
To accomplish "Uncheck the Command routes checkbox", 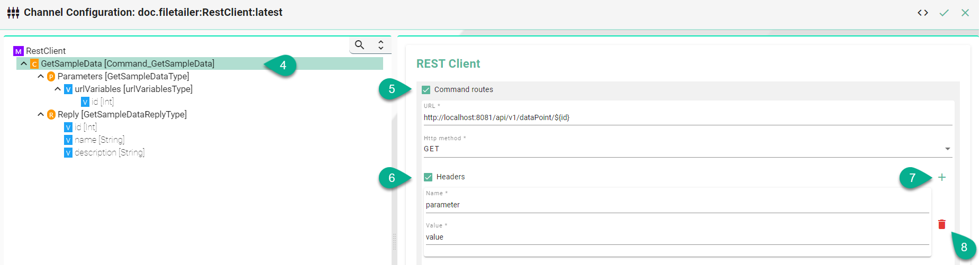I will tap(426, 90).
